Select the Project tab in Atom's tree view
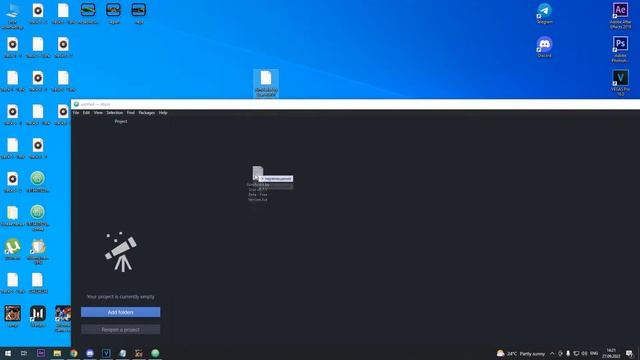The height and width of the screenshot is (360, 640). (120, 122)
